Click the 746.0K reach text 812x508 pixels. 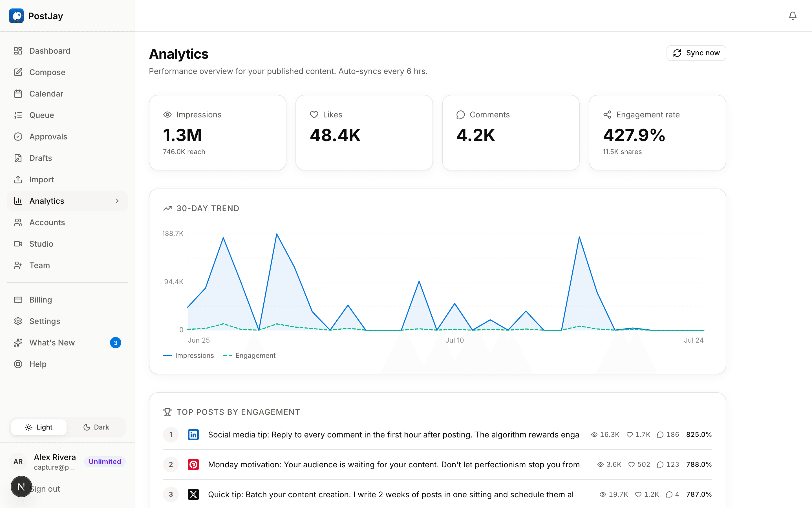tap(184, 152)
